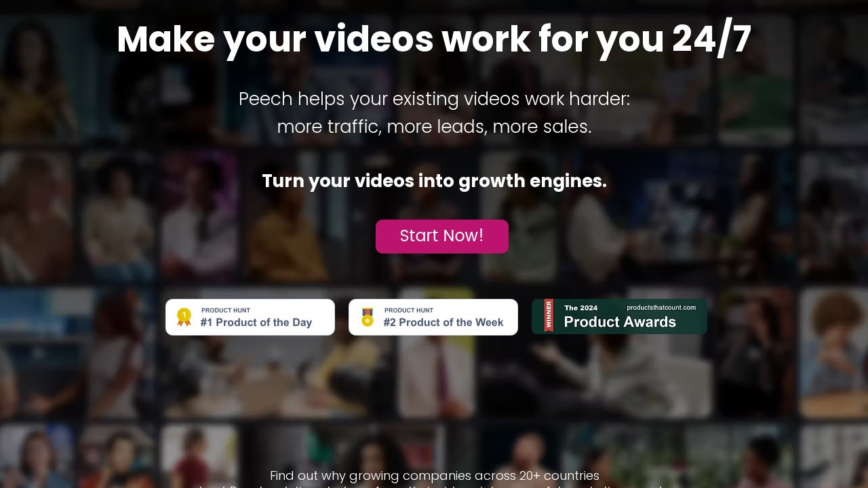Click the PRODUCT HUNT label above Product of the Day
868x488 pixels.
(226, 310)
